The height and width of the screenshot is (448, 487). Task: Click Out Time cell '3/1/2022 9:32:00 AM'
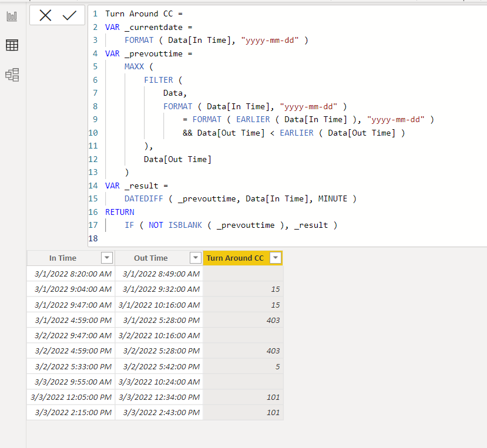pos(159,289)
